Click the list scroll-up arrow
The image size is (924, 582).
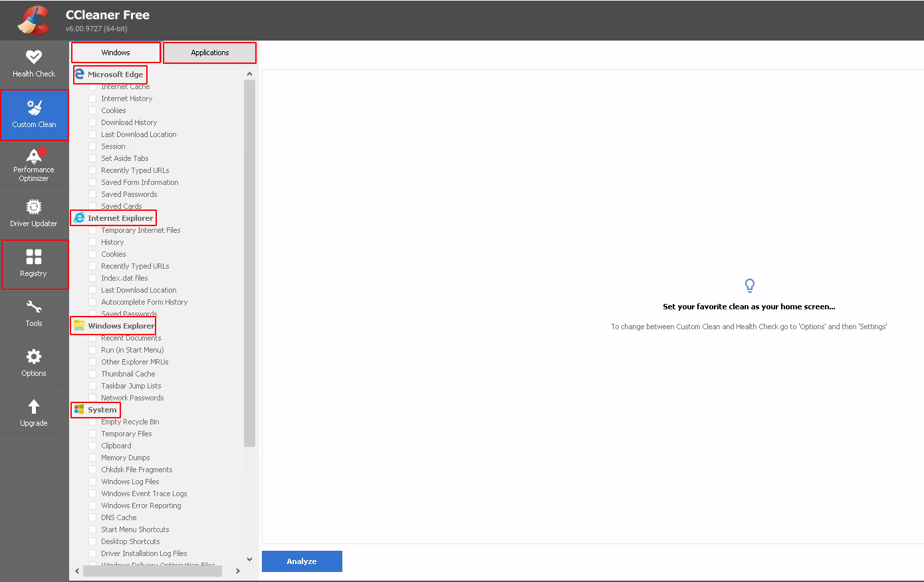click(x=250, y=74)
